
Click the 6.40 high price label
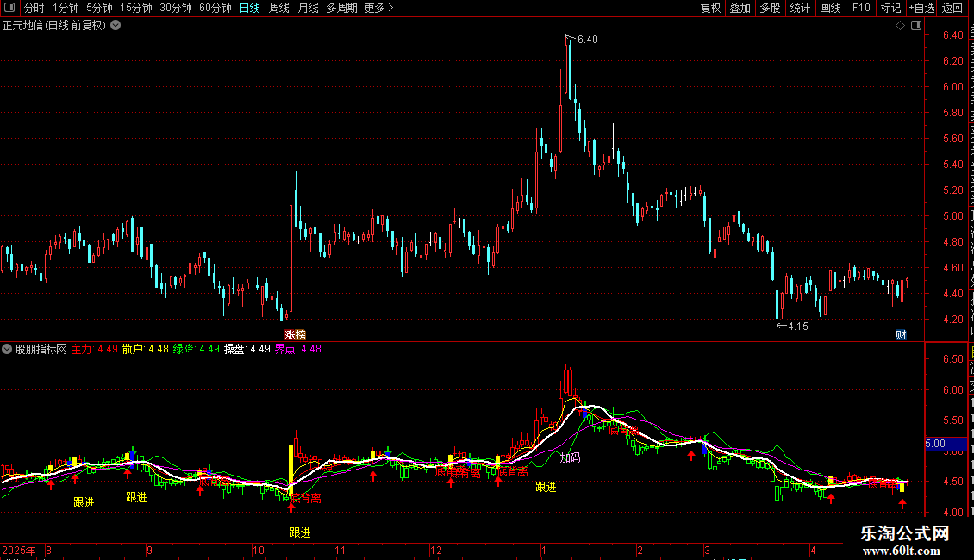point(588,39)
